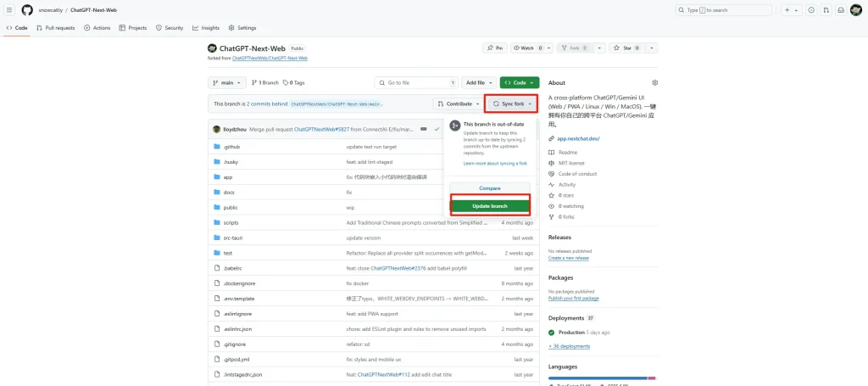The width and height of the screenshot is (868, 386).
Task: Switch to the Pull requests tab
Action: pos(55,27)
